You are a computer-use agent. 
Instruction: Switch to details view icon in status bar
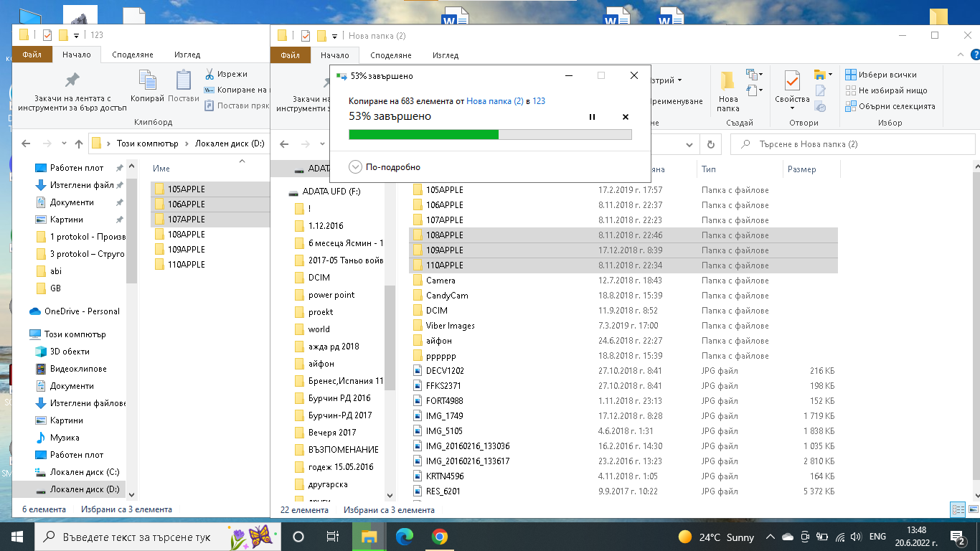[958, 510]
